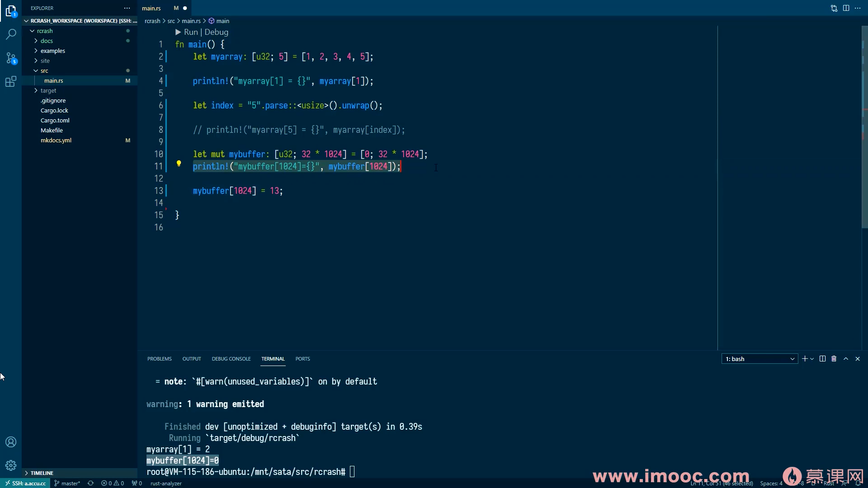Select the main.rs editor tab
Image resolution: width=868 pixels, height=488 pixels.
[165, 8]
